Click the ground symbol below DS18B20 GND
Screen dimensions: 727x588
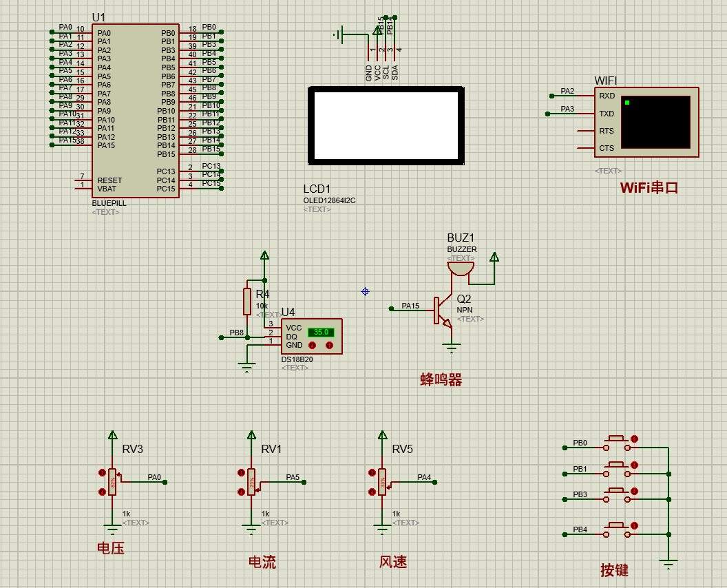point(246,368)
